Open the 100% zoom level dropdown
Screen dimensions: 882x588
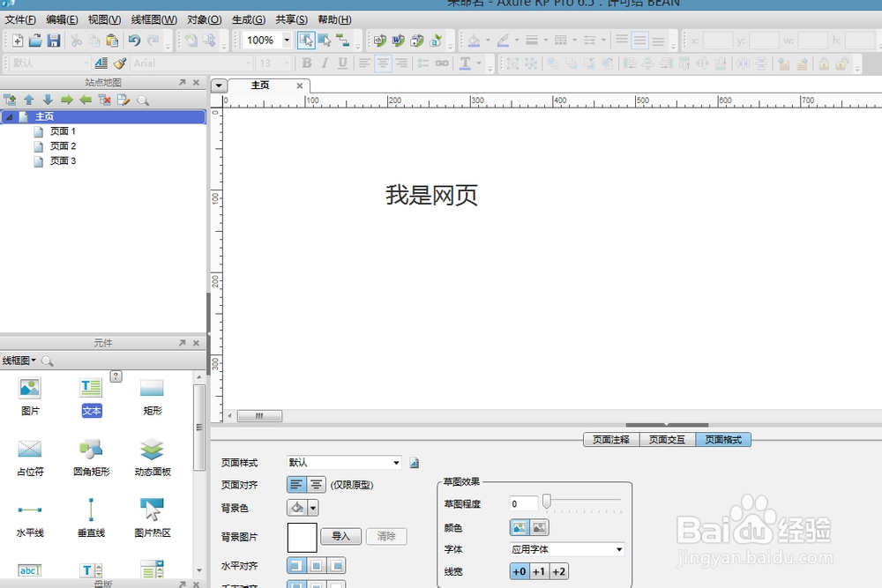click(x=287, y=41)
